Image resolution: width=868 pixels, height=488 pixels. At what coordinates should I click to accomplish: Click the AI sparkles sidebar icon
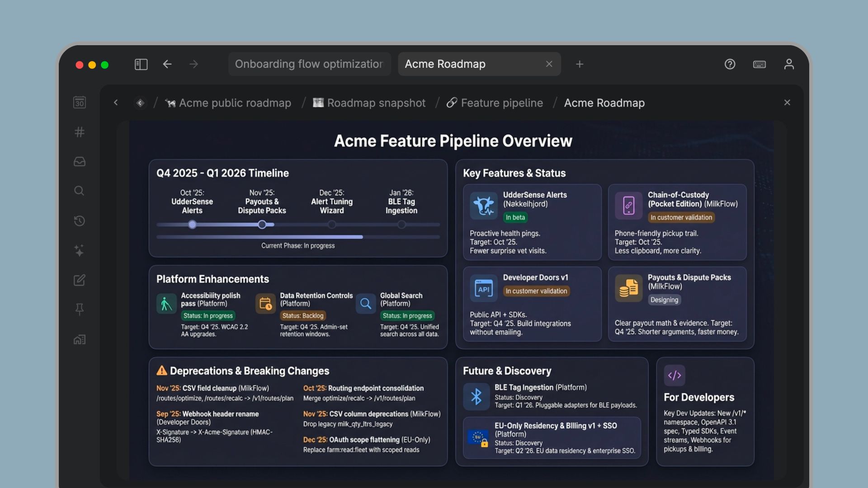click(x=80, y=250)
